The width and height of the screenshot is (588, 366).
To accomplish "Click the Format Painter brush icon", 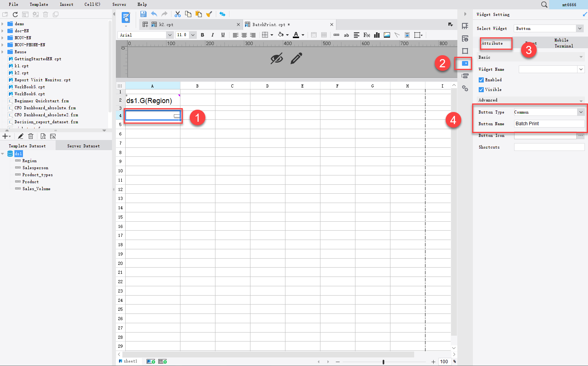I will click(x=209, y=14).
